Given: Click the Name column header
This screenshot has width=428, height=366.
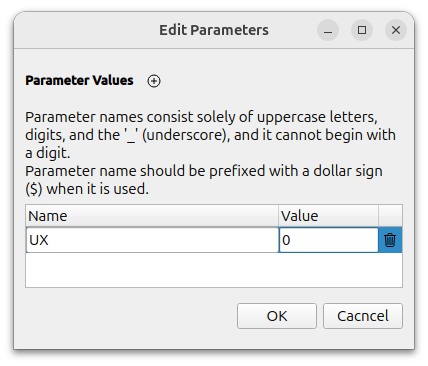Looking at the screenshot, I should click(152, 216).
